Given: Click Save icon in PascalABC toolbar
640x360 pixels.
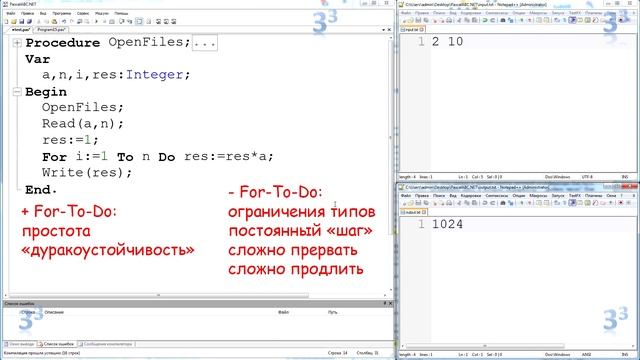Looking at the screenshot, I should (x=22, y=21).
